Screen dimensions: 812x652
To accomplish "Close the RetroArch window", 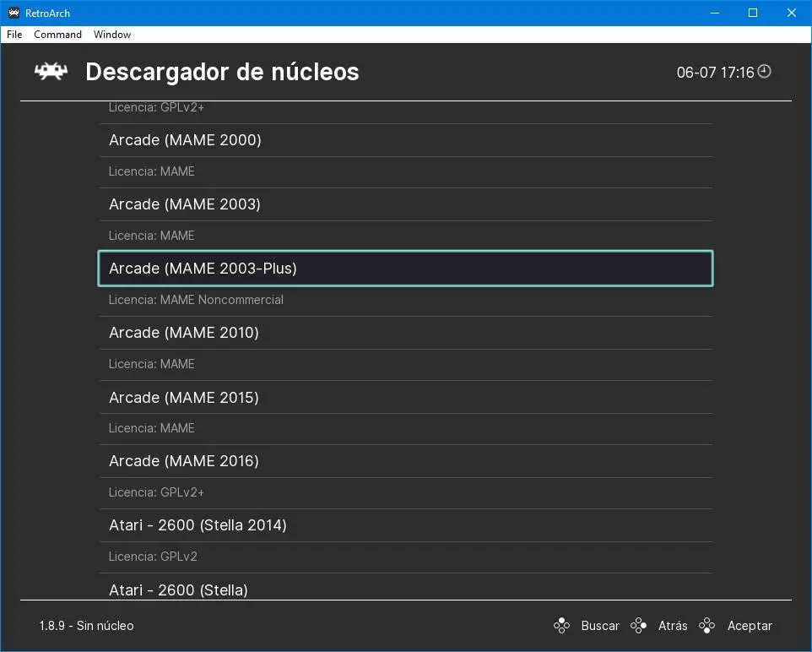I will point(792,13).
